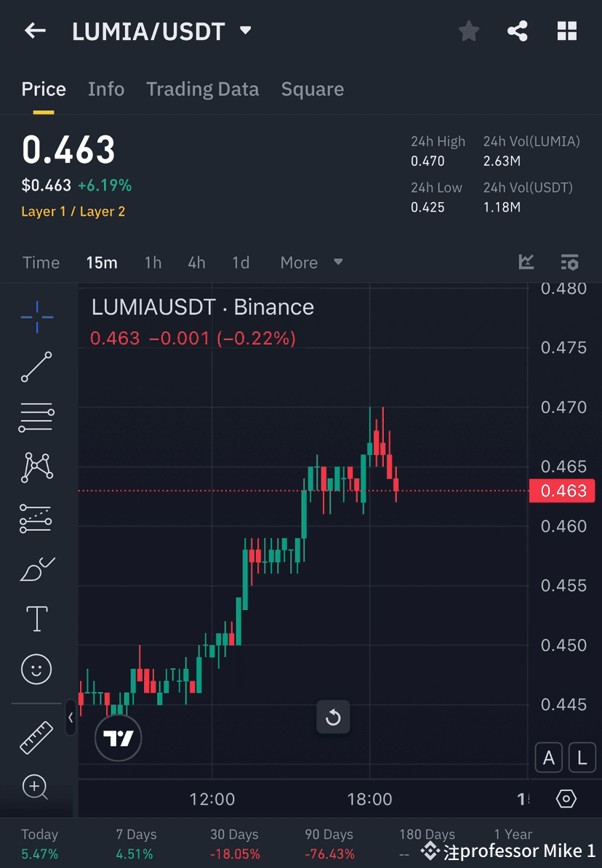Select the trend line drawing tool
The height and width of the screenshot is (868, 602).
36,367
